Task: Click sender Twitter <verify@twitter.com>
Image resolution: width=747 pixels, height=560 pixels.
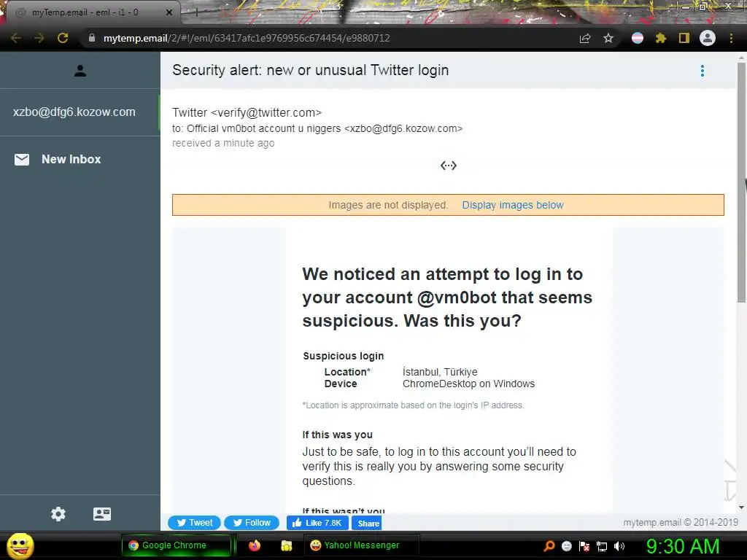Action: [x=247, y=112]
